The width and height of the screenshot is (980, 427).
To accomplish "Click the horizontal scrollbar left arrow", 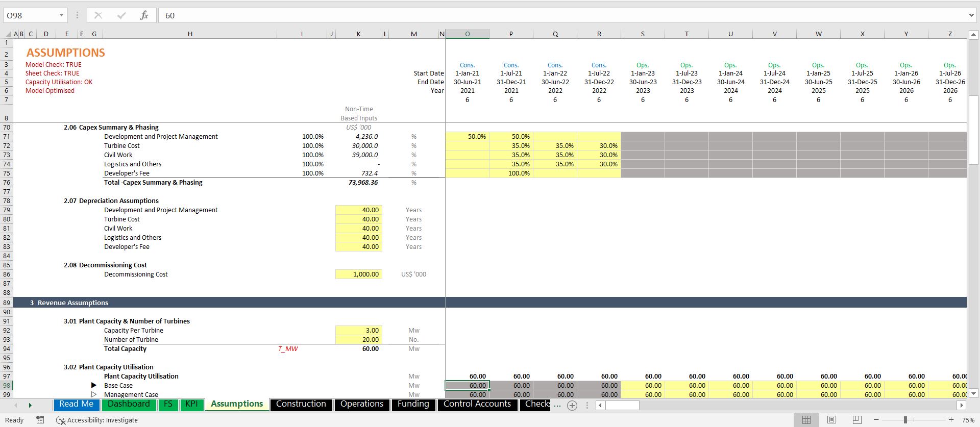I will point(601,405).
